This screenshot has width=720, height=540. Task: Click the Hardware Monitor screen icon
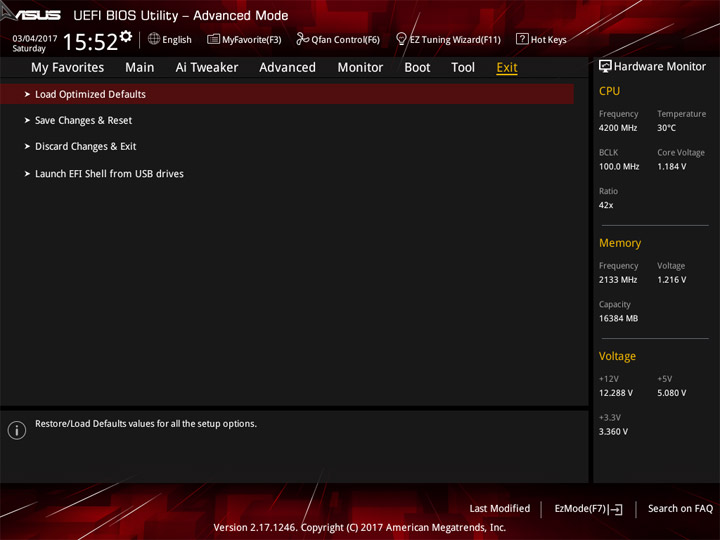pyautogui.click(x=605, y=66)
